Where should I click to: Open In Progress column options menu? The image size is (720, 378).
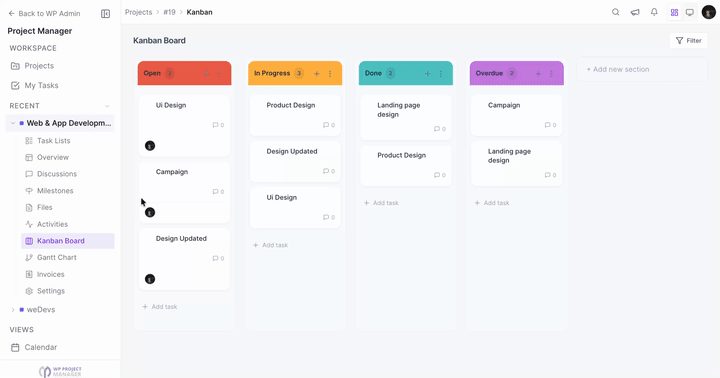point(330,73)
